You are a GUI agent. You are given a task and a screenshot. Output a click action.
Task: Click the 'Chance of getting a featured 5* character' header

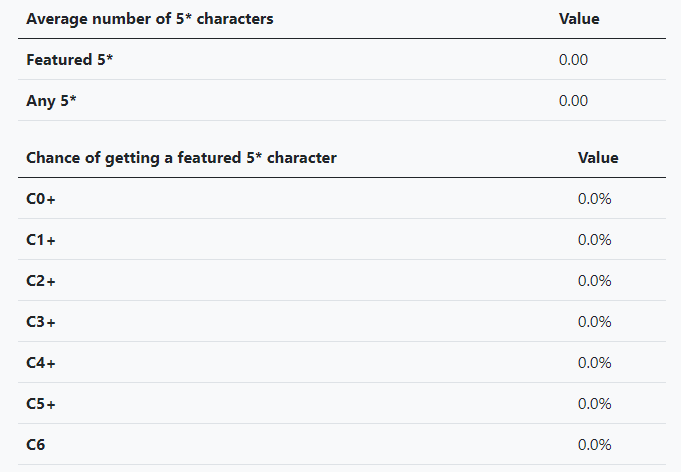[181, 158]
